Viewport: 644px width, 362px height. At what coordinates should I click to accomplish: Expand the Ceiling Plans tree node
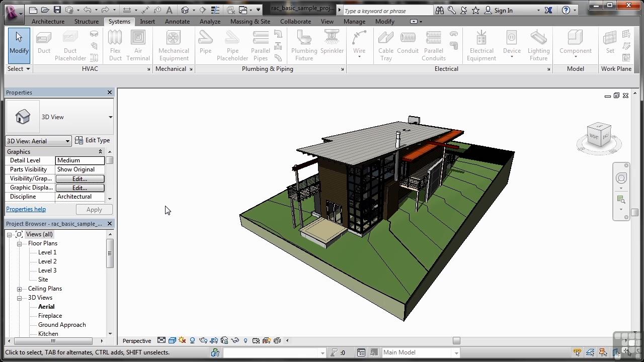(19, 289)
